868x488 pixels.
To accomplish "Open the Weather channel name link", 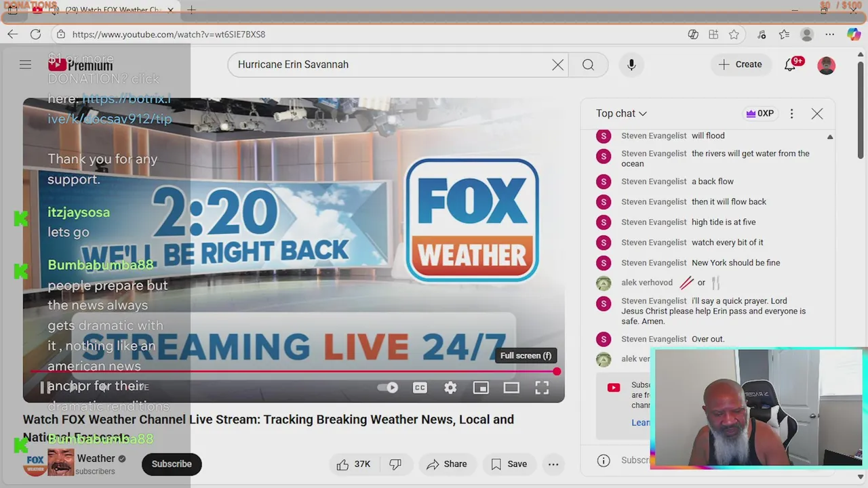I will [x=96, y=459].
